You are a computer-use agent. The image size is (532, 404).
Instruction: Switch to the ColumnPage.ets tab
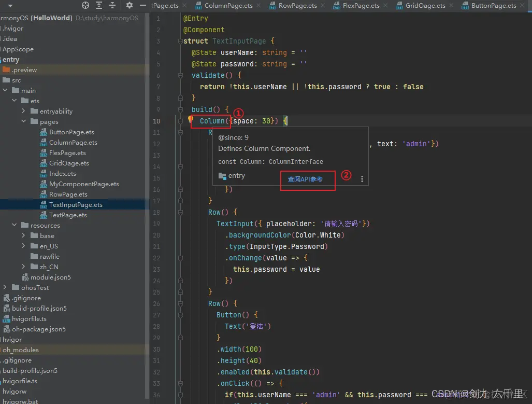click(228, 5)
